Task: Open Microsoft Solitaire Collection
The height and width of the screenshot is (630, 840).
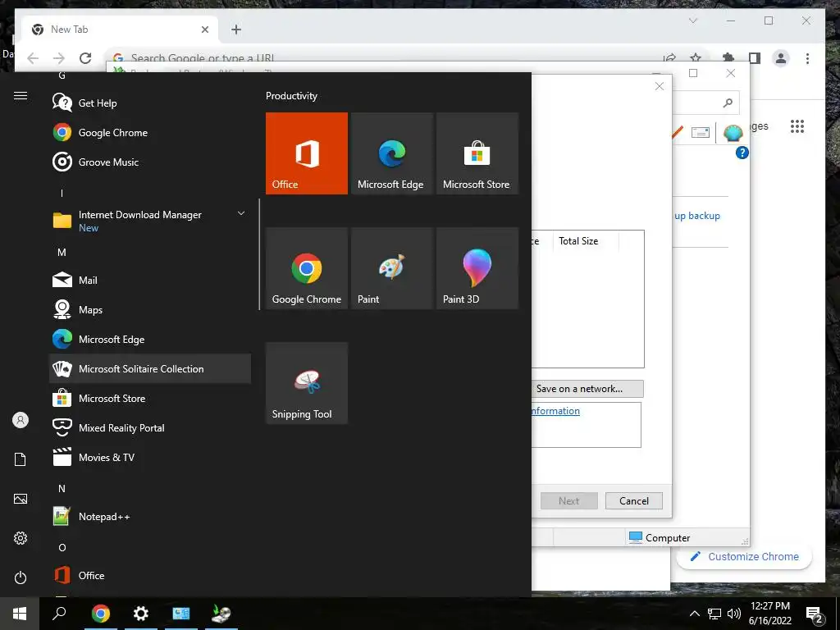Action: [150, 368]
